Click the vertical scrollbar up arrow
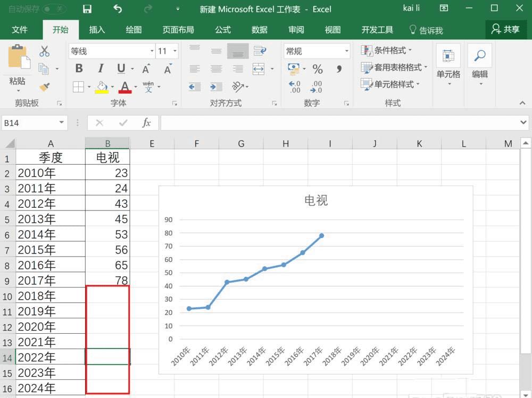 [x=526, y=143]
